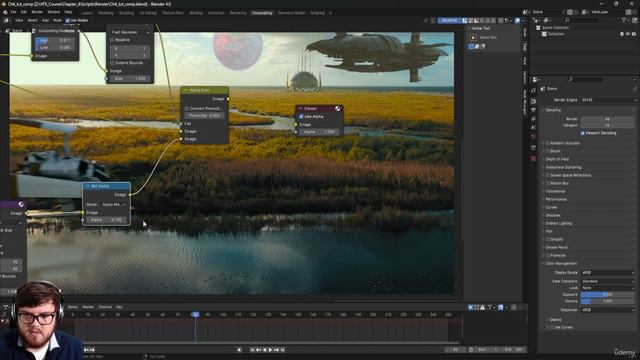The width and height of the screenshot is (640, 360).
Task: Click the Size 1.000 field in Blur node
Action: tap(130, 78)
